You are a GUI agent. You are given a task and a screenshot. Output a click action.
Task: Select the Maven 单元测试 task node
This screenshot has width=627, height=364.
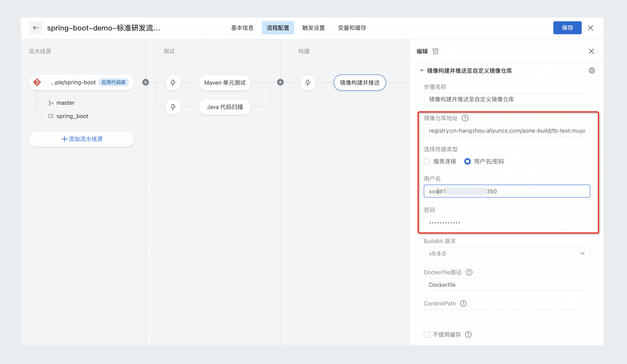coord(225,83)
